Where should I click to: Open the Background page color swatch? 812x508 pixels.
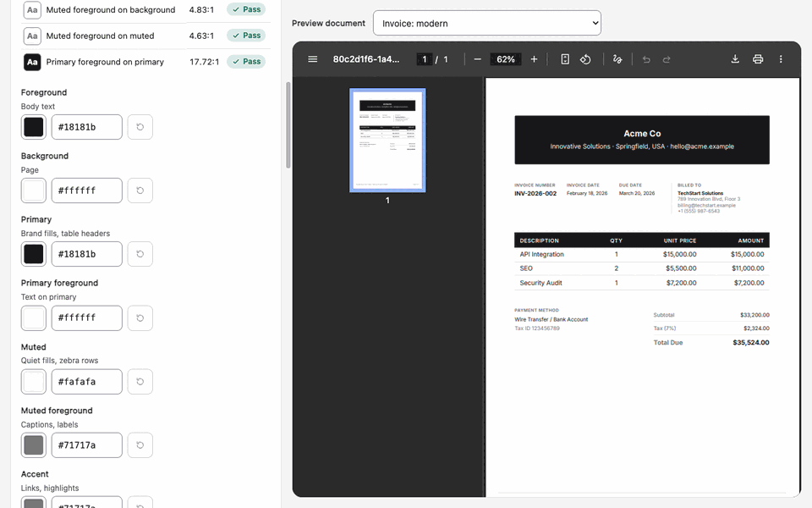pyautogui.click(x=34, y=190)
